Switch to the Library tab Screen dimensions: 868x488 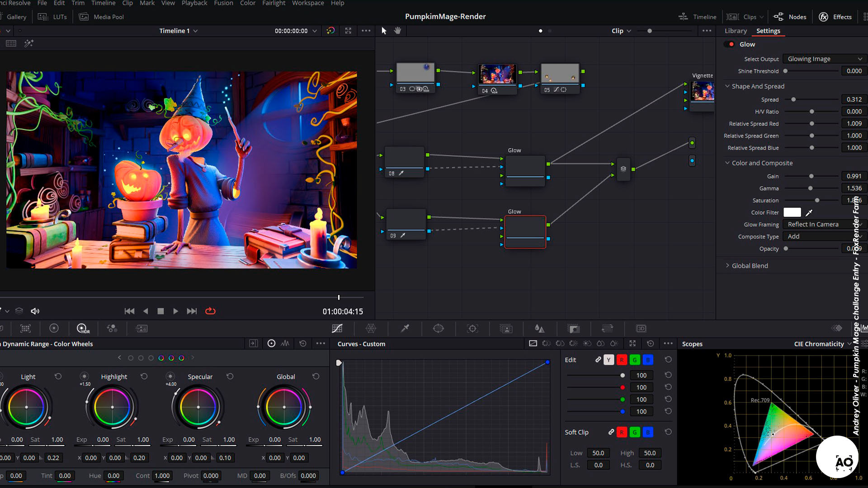coord(736,31)
